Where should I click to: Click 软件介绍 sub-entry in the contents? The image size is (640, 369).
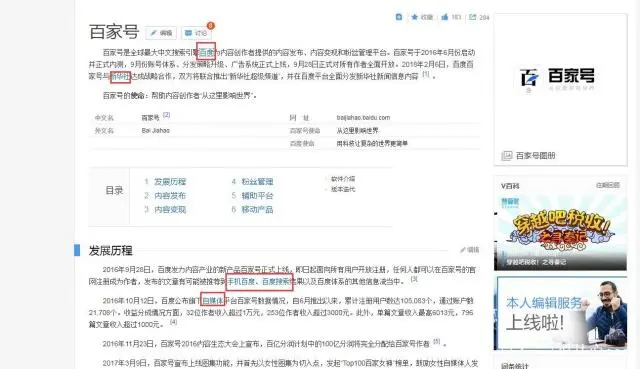click(x=343, y=179)
